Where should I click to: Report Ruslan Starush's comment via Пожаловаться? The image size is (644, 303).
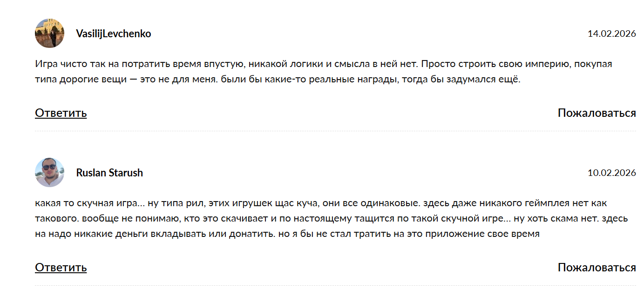[597, 268]
